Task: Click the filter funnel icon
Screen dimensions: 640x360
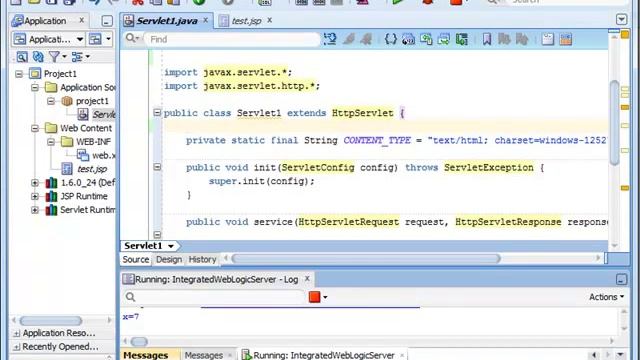Action: tap(54, 57)
